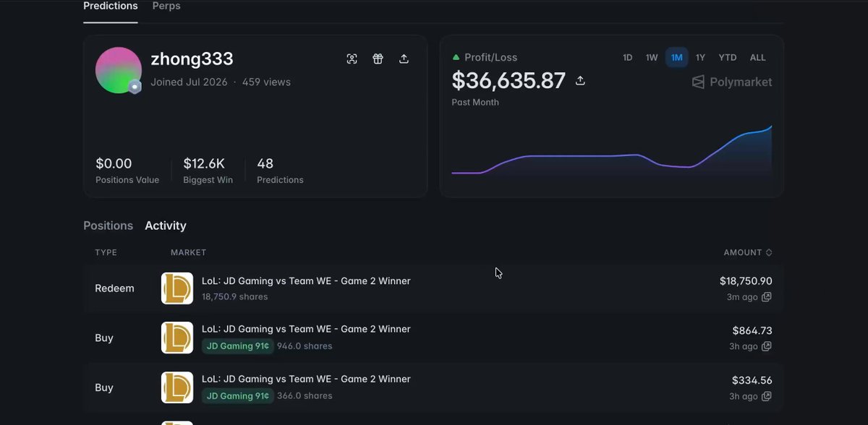868x425 pixels.
Task: Click the LoL logo in the Redeem row
Action: [177, 288]
